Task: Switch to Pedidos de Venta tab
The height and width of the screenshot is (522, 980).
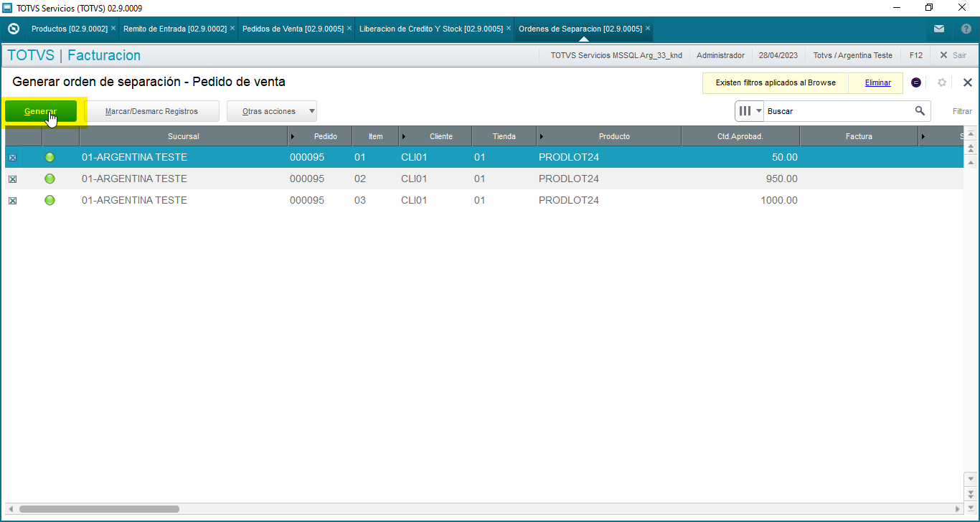Action: click(293, 29)
